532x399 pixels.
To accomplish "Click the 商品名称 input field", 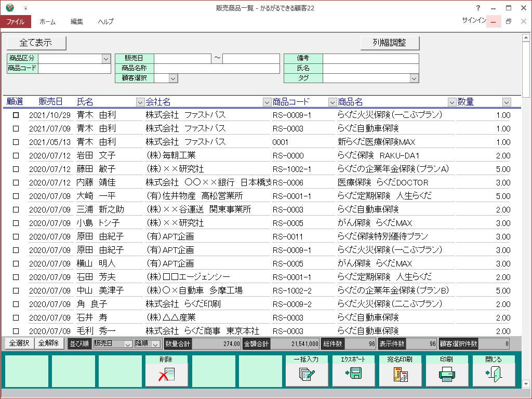I will (x=217, y=68).
